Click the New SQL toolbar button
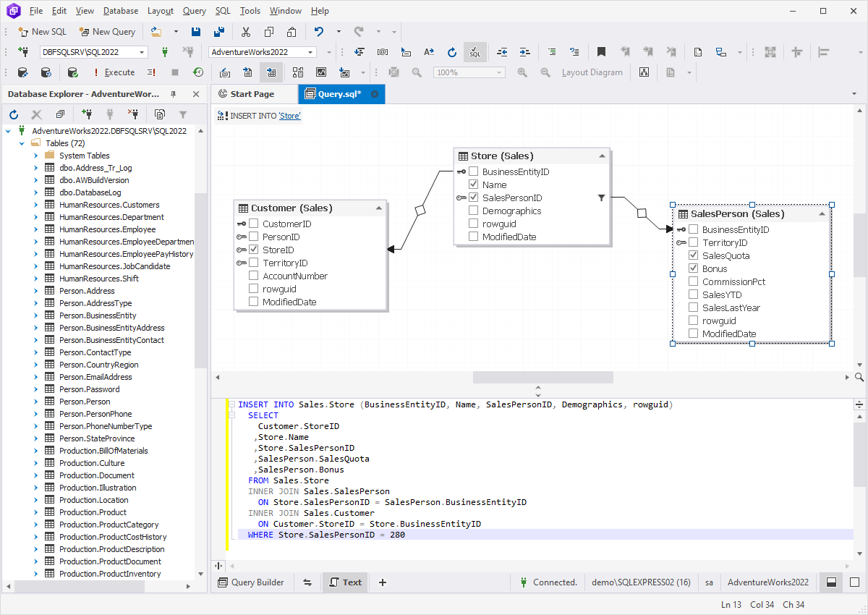868x615 pixels. (x=42, y=32)
